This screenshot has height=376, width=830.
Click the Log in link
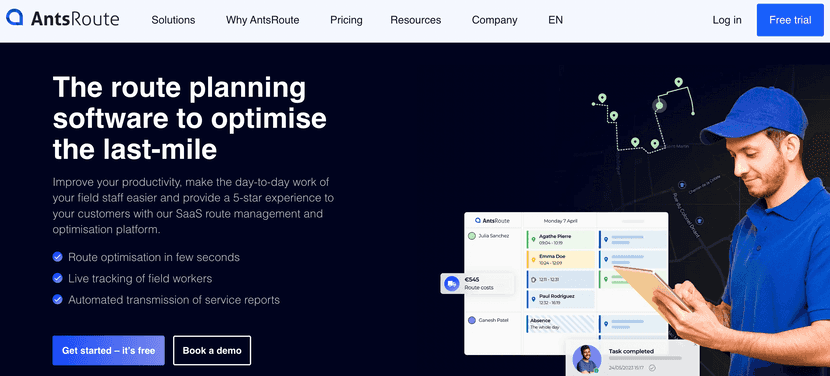727,20
